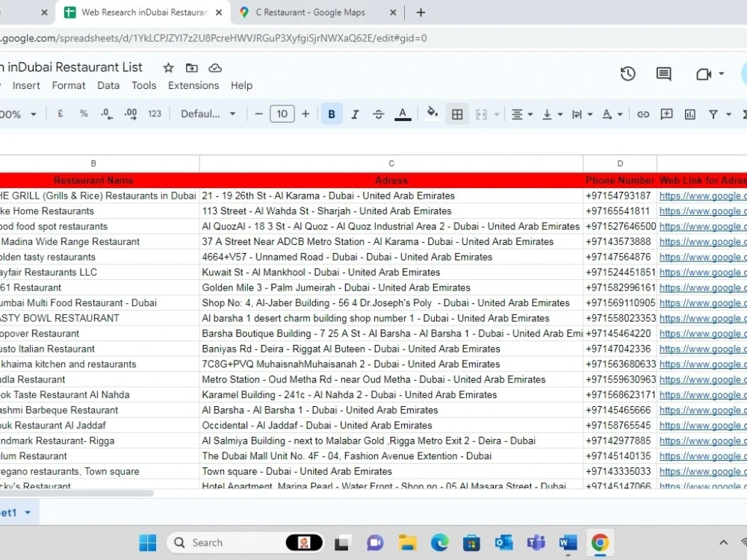Increase font size plus button

coord(306,113)
